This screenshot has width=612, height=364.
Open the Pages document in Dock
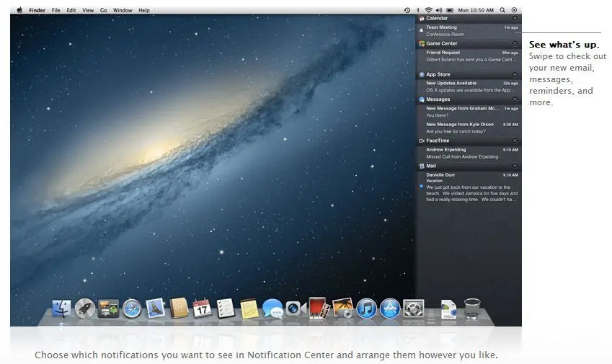click(448, 309)
